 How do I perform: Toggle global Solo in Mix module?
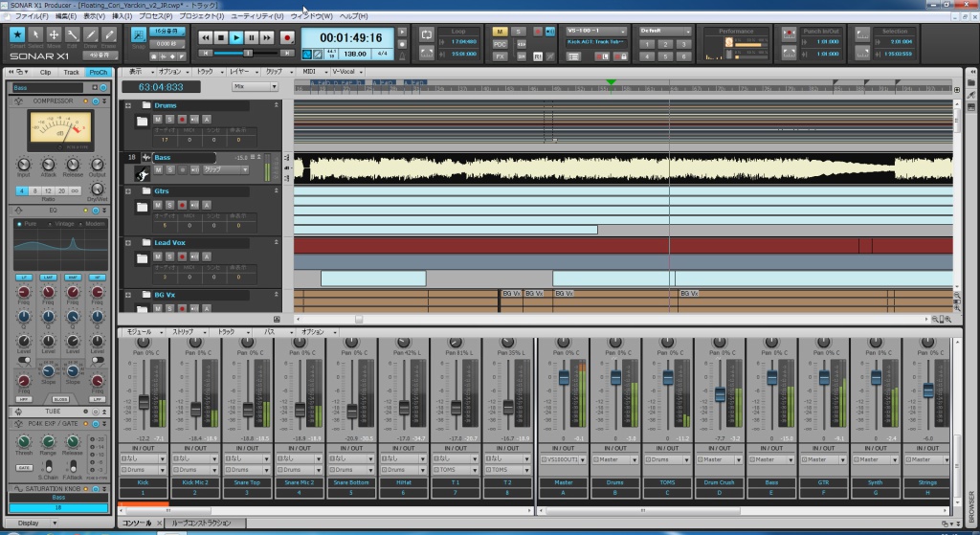(x=518, y=32)
